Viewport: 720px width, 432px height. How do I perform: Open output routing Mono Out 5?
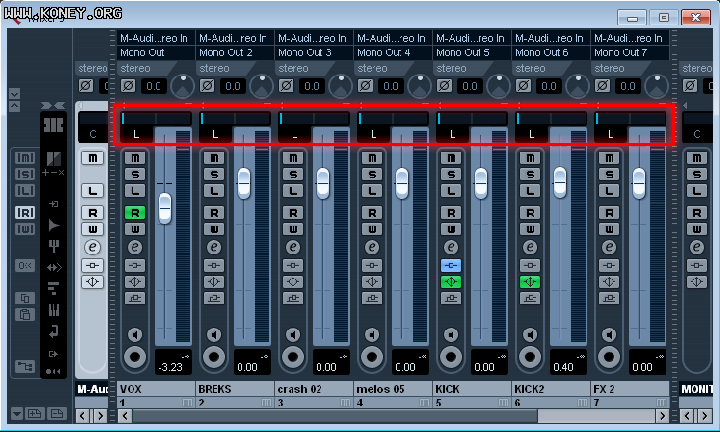pos(472,53)
